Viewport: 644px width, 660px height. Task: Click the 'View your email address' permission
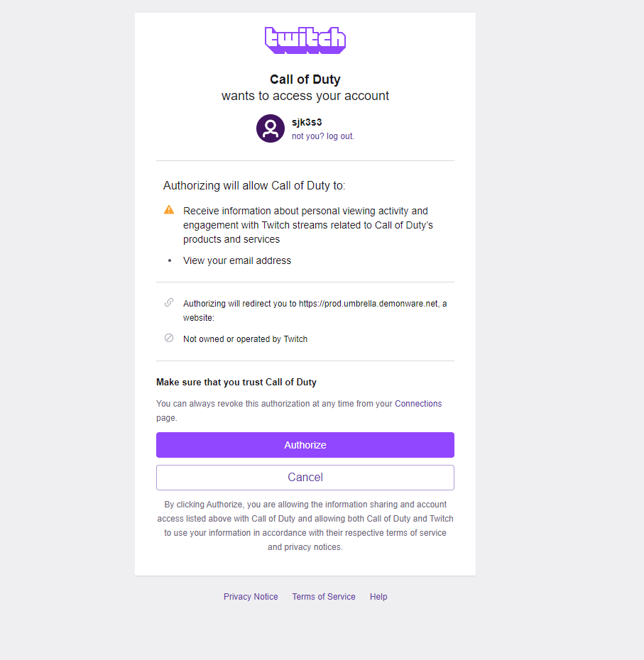[x=237, y=261]
